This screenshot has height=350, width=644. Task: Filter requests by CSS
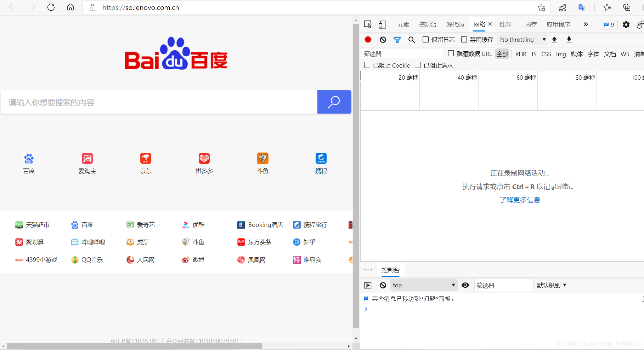[546, 54]
